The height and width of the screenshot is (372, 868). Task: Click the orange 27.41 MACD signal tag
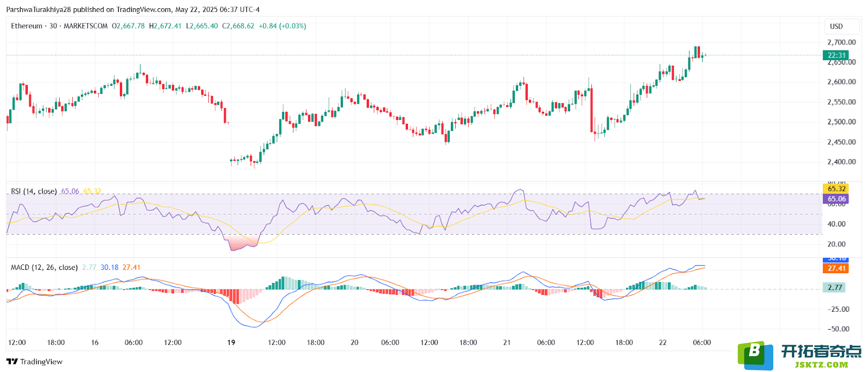[x=836, y=268]
